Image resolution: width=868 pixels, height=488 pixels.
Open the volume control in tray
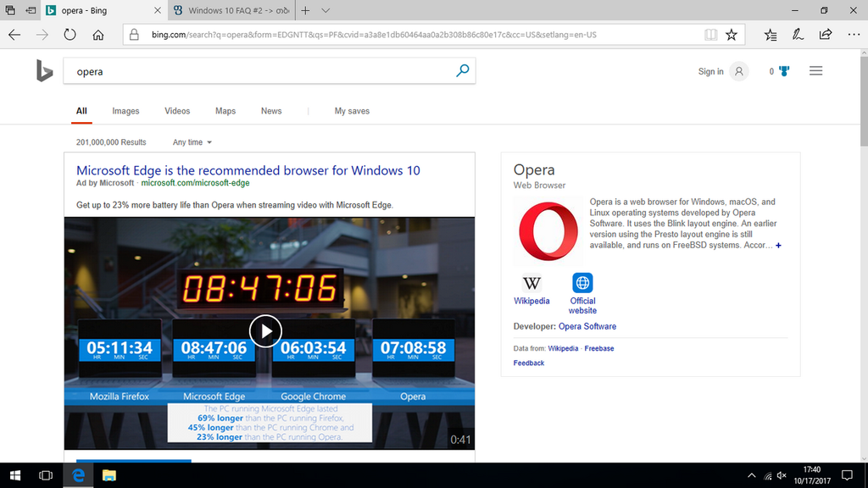[x=782, y=475]
